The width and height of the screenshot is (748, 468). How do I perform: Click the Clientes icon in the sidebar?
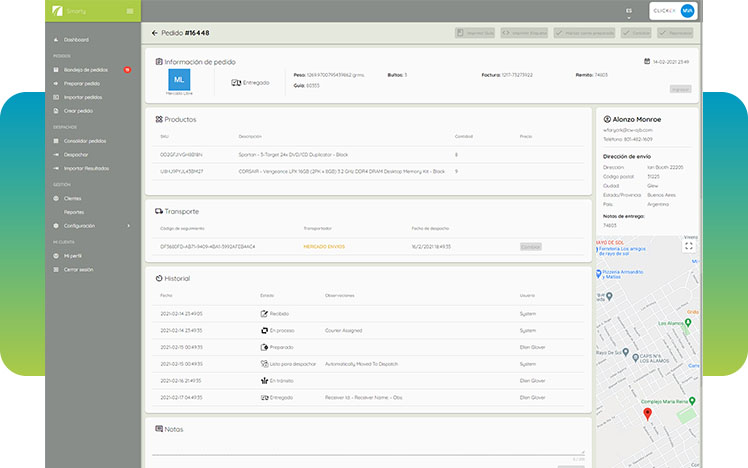56,198
